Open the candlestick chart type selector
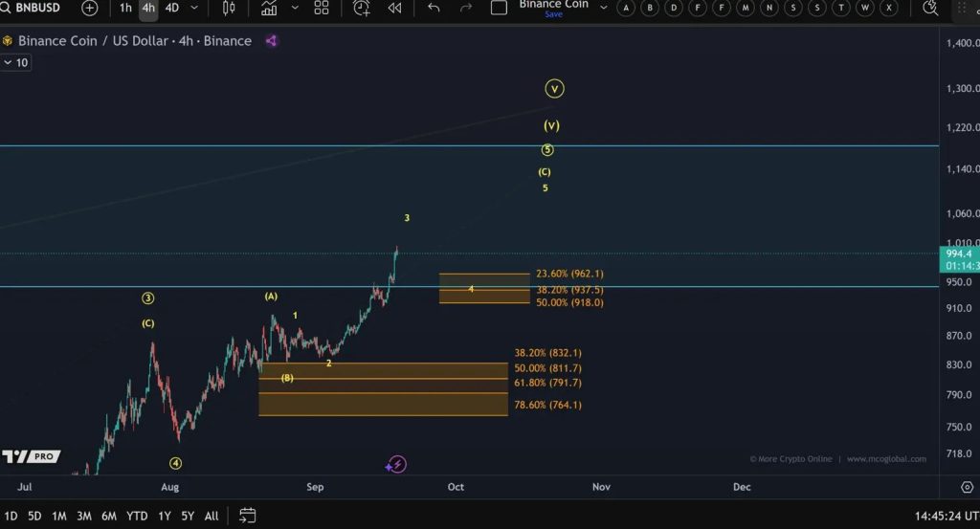The image size is (980, 529). [229, 8]
